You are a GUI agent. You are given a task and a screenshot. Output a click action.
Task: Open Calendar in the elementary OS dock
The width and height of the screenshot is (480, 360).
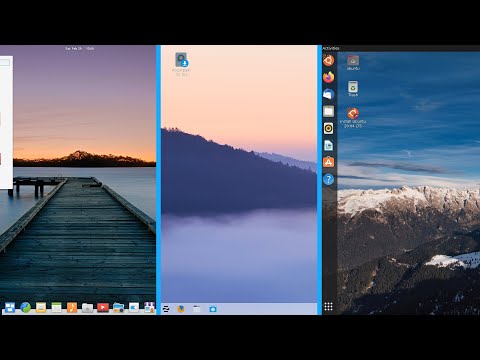56,307
